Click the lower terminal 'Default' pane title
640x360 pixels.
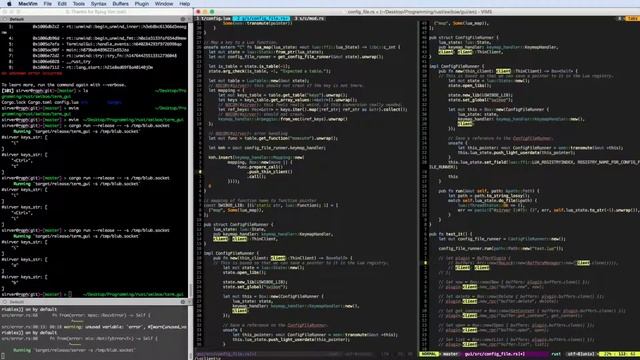tap(17, 302)
